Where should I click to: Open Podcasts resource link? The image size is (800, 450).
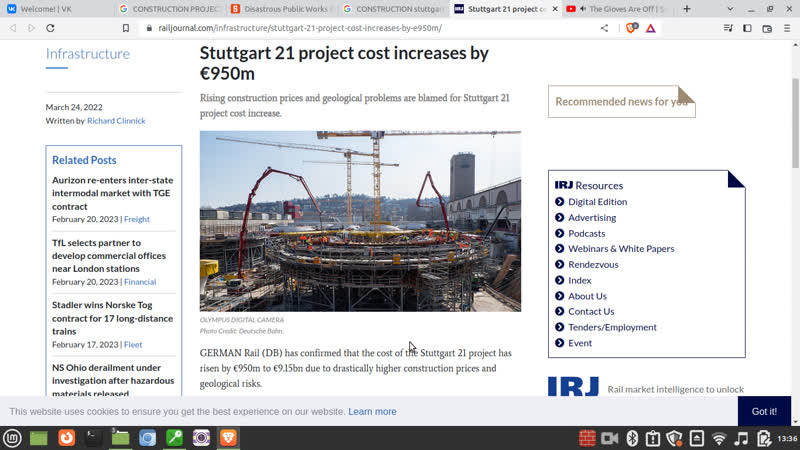coord(586,233)
